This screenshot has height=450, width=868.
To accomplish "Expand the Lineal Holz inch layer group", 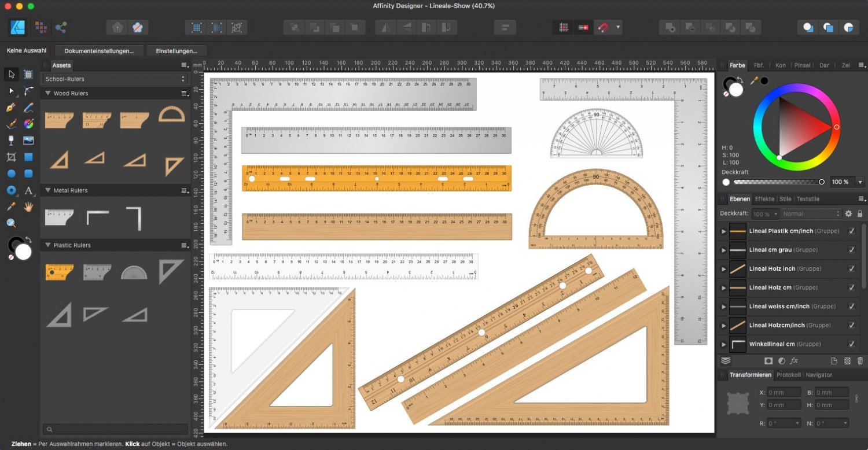I will pos(723,269).
